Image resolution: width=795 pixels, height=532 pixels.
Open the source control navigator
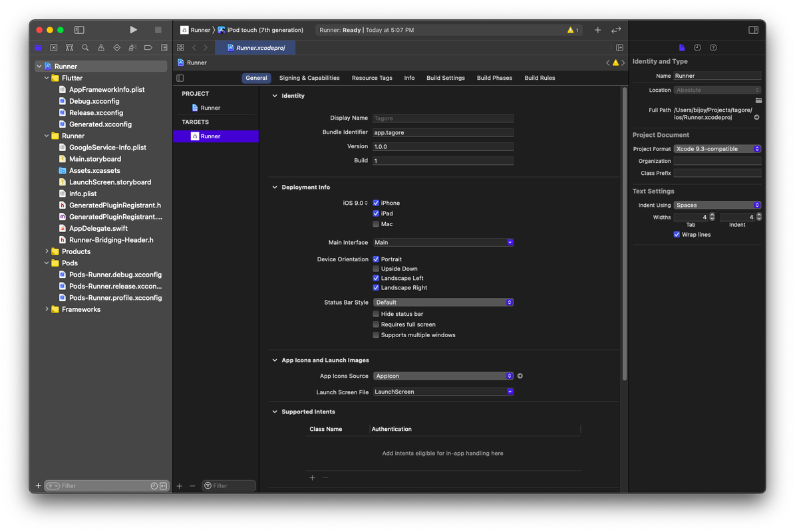[54, 48]
